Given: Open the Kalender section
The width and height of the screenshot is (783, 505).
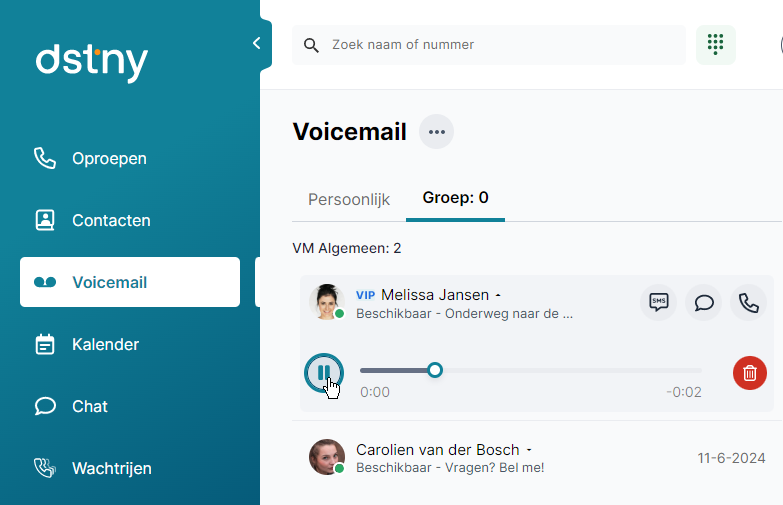Looking at the screenshot, I should pyautogui.click(x=105, y=344).
